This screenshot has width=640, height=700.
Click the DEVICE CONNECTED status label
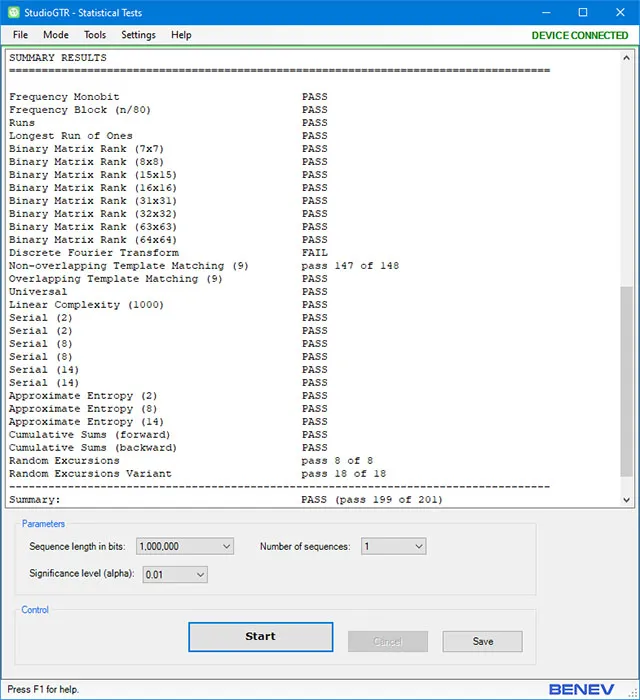(x=580, y=35)
